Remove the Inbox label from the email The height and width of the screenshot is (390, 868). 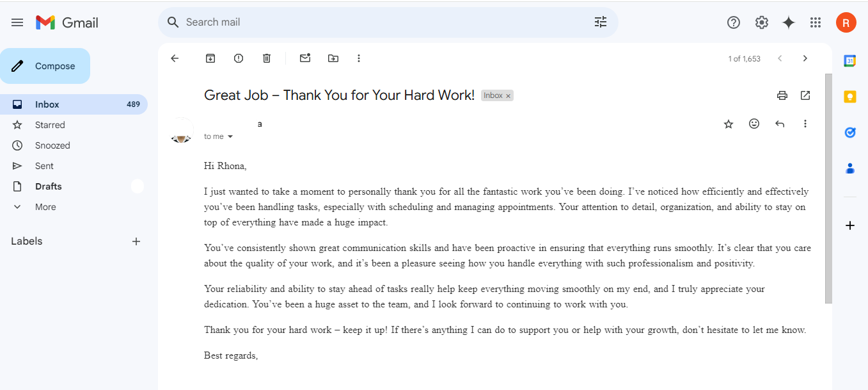509,96
